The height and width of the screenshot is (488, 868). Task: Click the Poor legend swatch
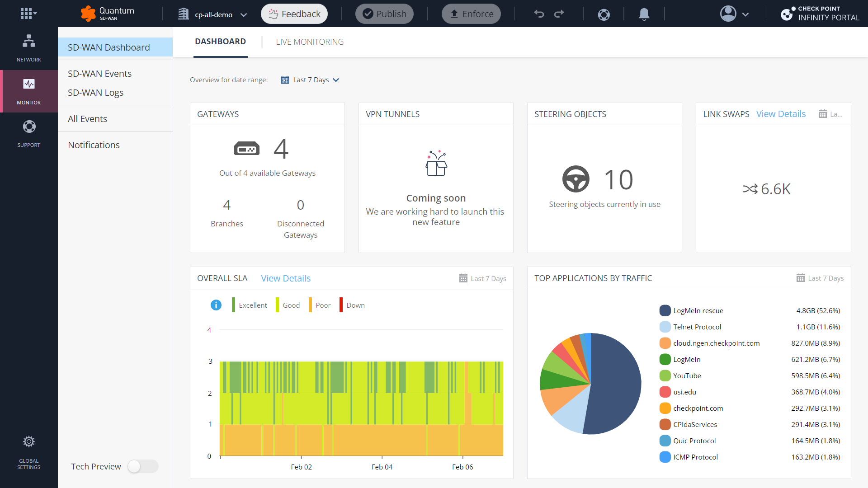point(310,305)
